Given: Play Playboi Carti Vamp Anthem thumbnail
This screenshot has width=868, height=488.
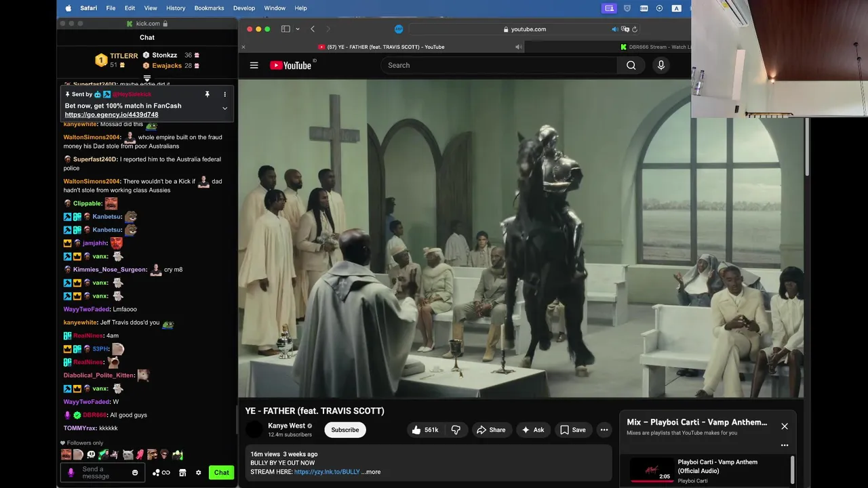Looking at the screenshot, I should point(652,470).
